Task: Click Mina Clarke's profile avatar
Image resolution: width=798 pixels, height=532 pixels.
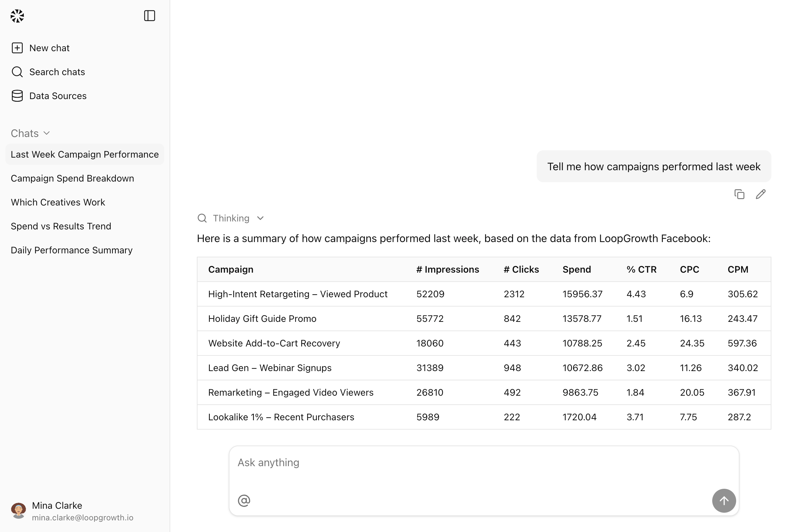Action: coord(19,510)
